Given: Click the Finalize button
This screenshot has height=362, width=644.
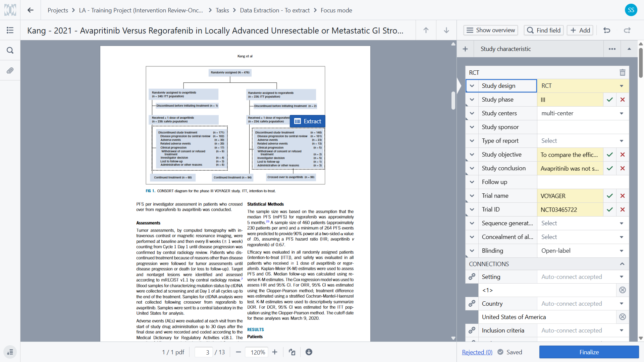Looking at the screenshot, I should point(589,352).
